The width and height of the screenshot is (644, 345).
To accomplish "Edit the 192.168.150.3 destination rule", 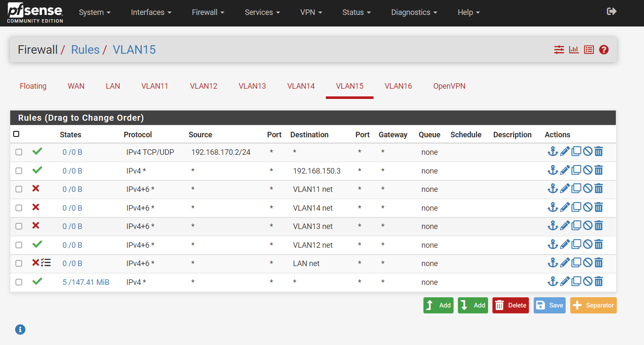I will [x=565, y=170].
